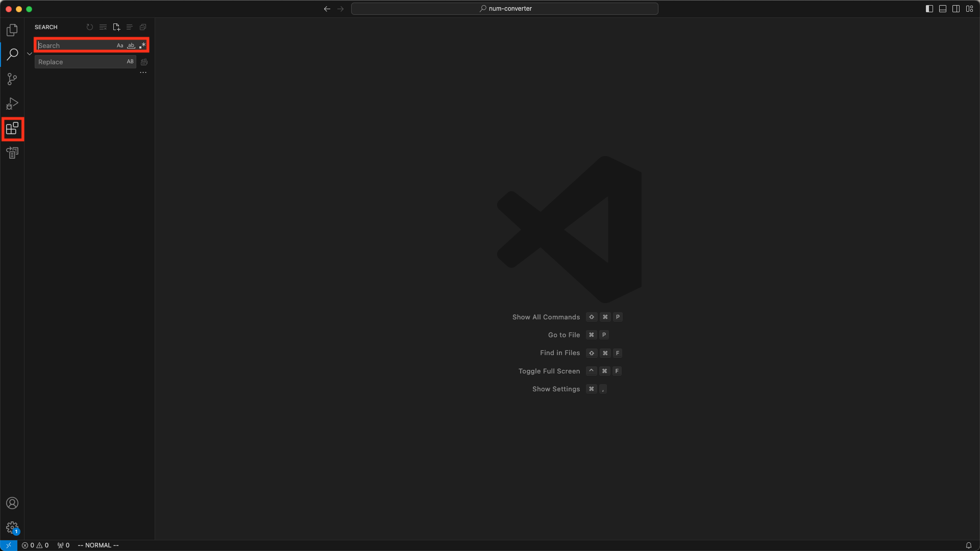Open the Run and Debug view
The image size is (980, 551).
pyautogui.click(x=12, y=104)
